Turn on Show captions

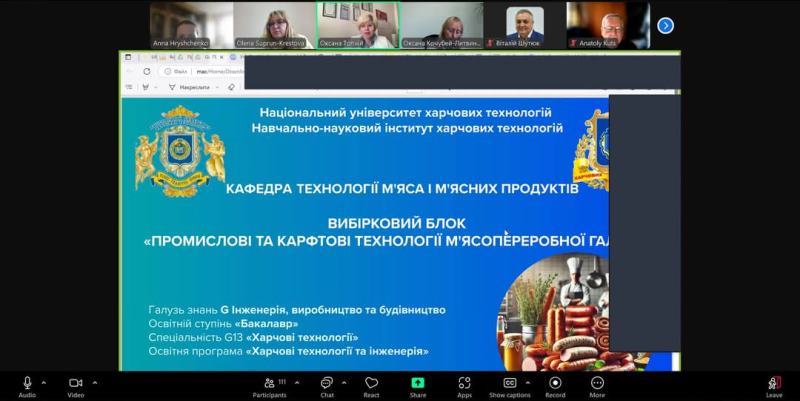[510, 386]
